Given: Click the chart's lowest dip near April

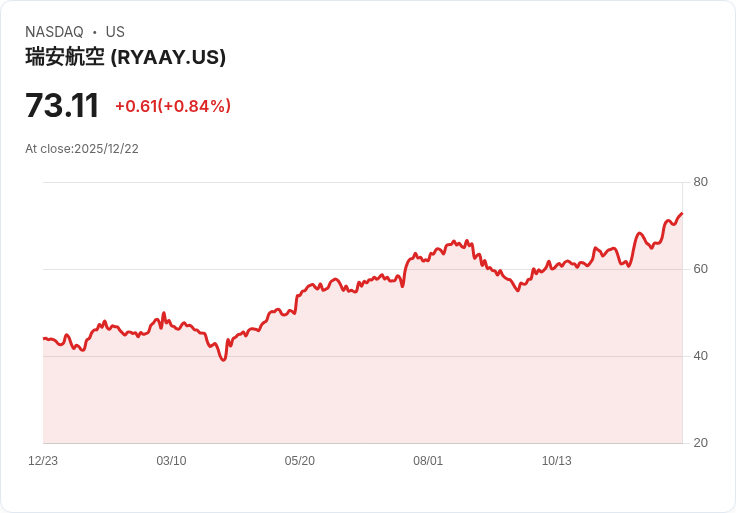Looking at the screenshot, I should [x=223, y=360].
